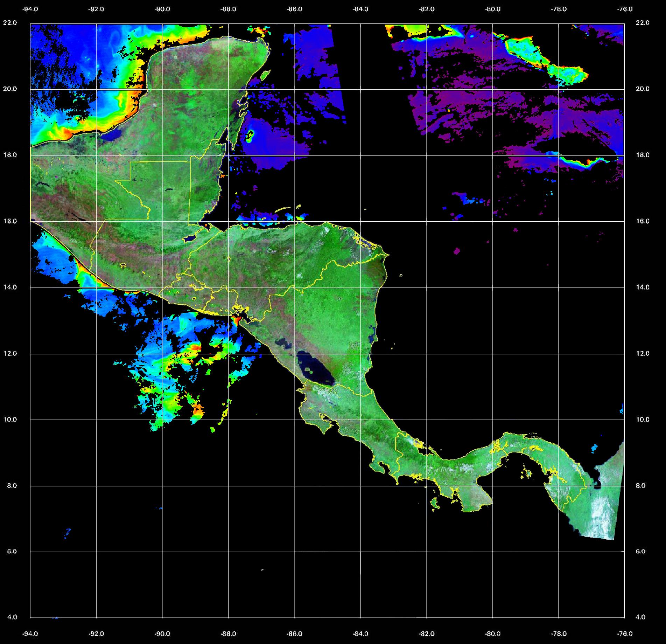Click the bottom axis label -82.0
This screenshot has height=644, width=666.
427,634
